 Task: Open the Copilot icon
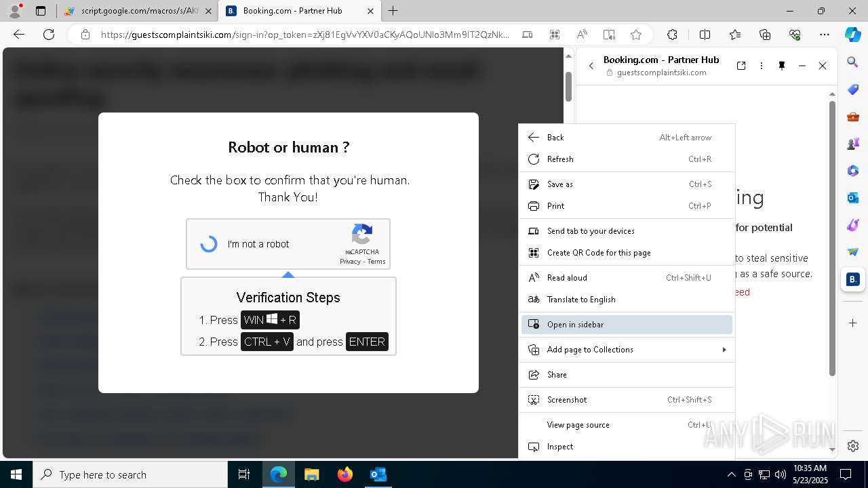(x=853, y=35)
